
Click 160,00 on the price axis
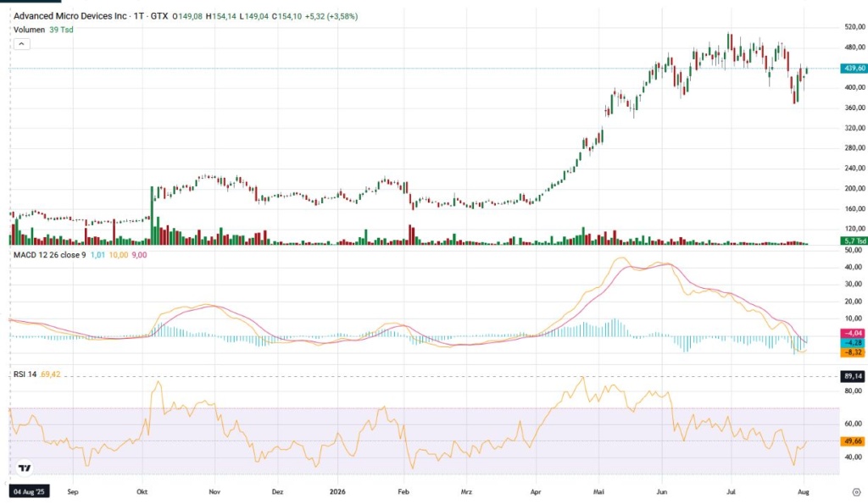pos(854,209)
